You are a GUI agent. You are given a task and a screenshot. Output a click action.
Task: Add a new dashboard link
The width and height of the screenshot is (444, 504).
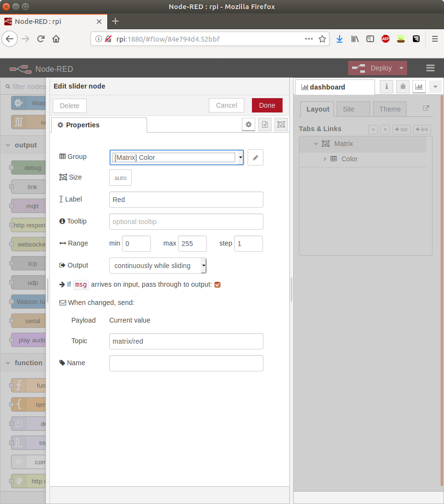click(x=422, y=130)
